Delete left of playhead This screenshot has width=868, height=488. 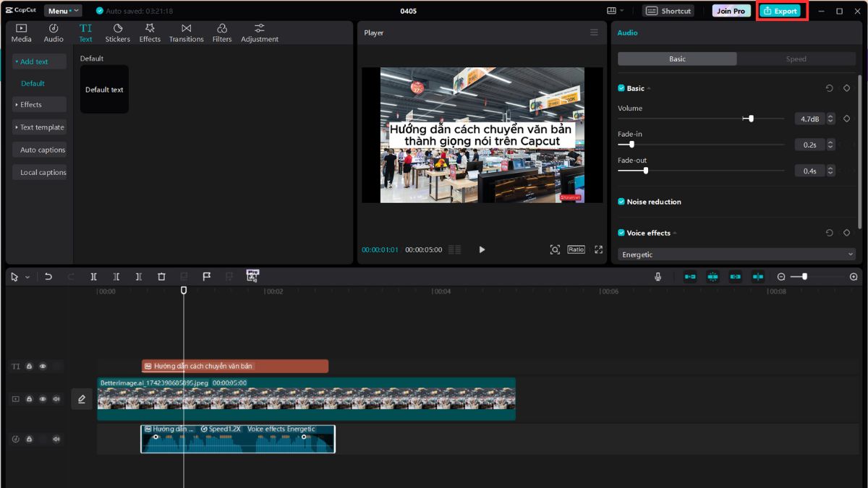pyautogui.click(x=116, y=277)
